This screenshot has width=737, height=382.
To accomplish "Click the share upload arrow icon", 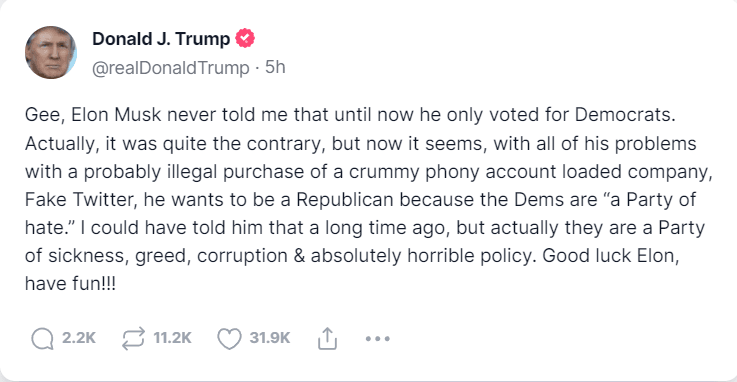I will tap(327, 338).
